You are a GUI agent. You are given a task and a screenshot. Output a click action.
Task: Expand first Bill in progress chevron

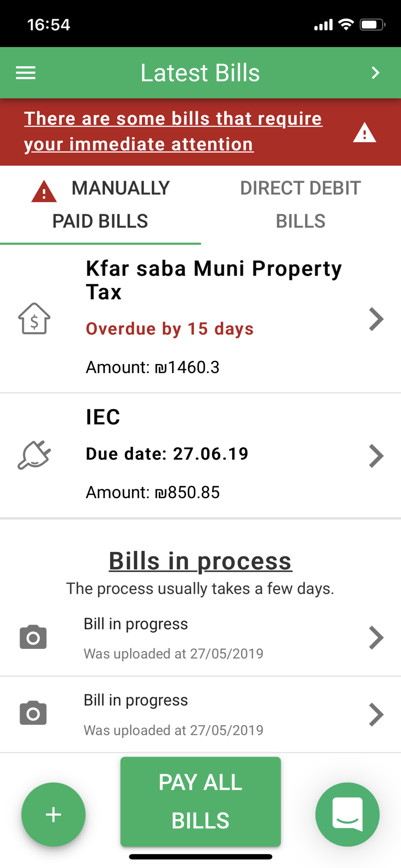pyautogui.click(x=376, y=637)
